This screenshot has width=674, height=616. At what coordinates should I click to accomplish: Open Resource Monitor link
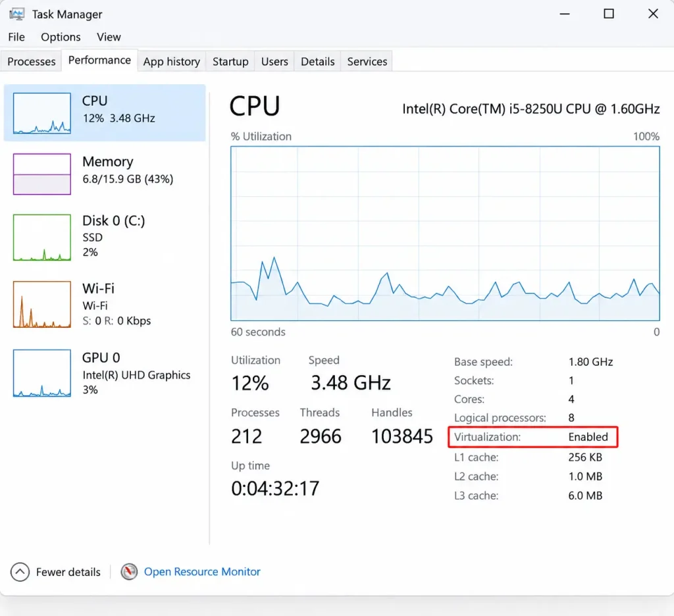click(202, 572)
